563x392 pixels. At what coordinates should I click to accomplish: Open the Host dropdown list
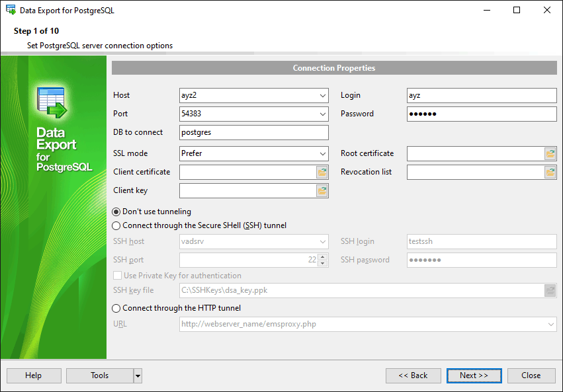click(x=322, y=95)
